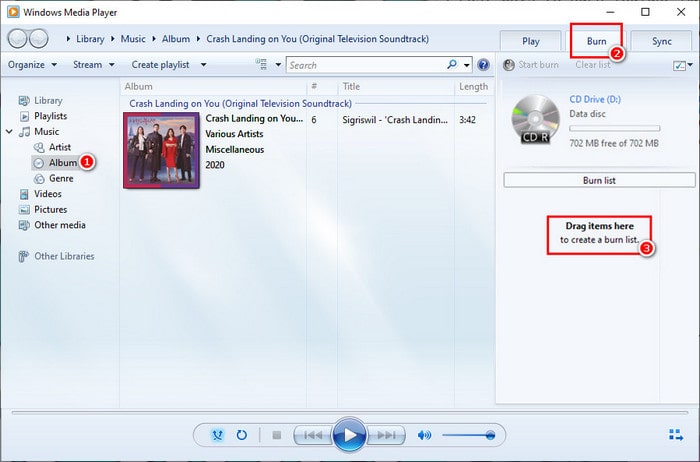
Task: Open the Stream dropdown menu
Action: 94,65
